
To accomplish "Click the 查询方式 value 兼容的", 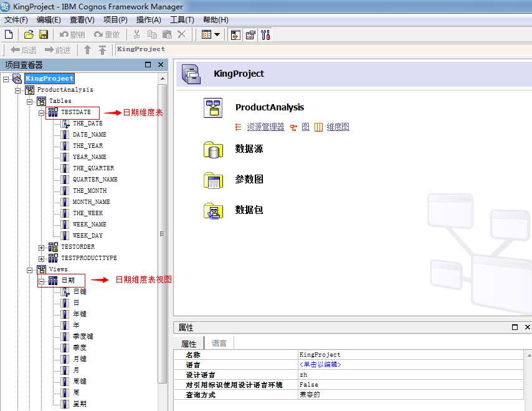I will 310,394.
